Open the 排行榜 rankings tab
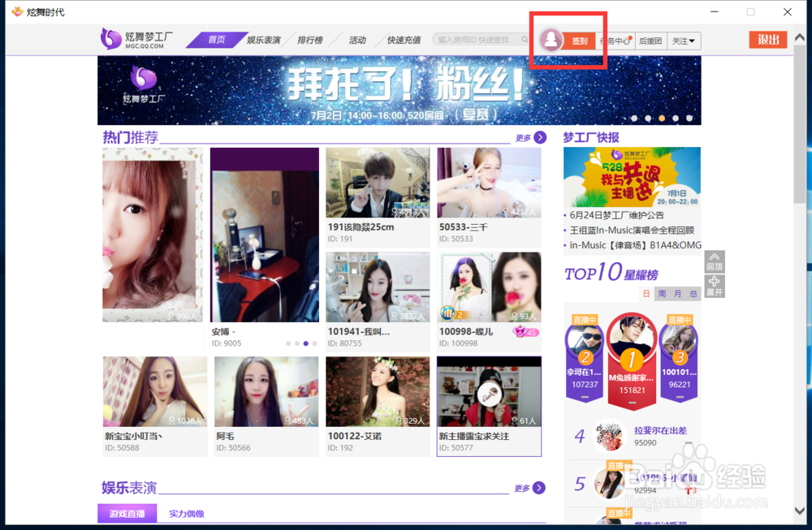812x530 pixels. (x=310, y=40)
